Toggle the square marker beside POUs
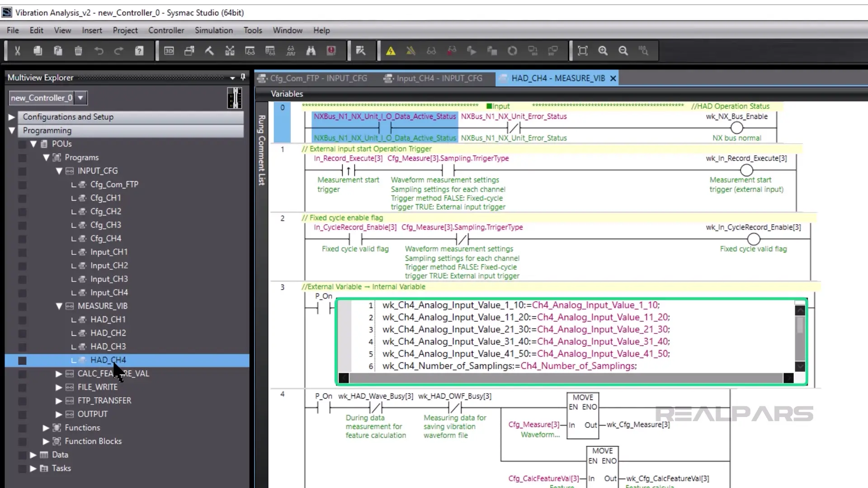 [x=22, y=144]
